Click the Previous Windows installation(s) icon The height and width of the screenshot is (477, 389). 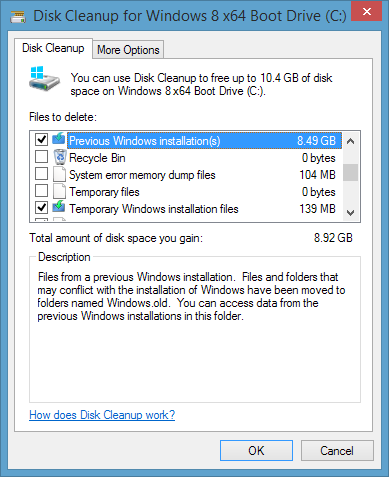59,139
